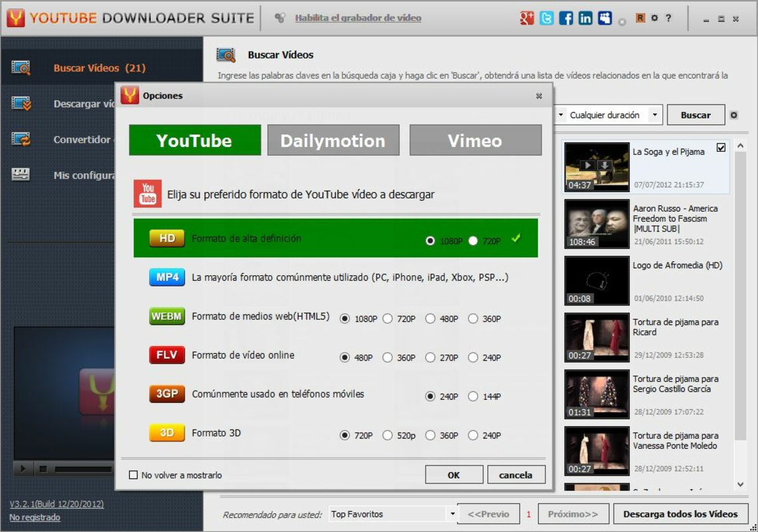758x532 pixels.
Task: Uncheck La Soga y el Pijama checkbox
Action: click(721, 148)
